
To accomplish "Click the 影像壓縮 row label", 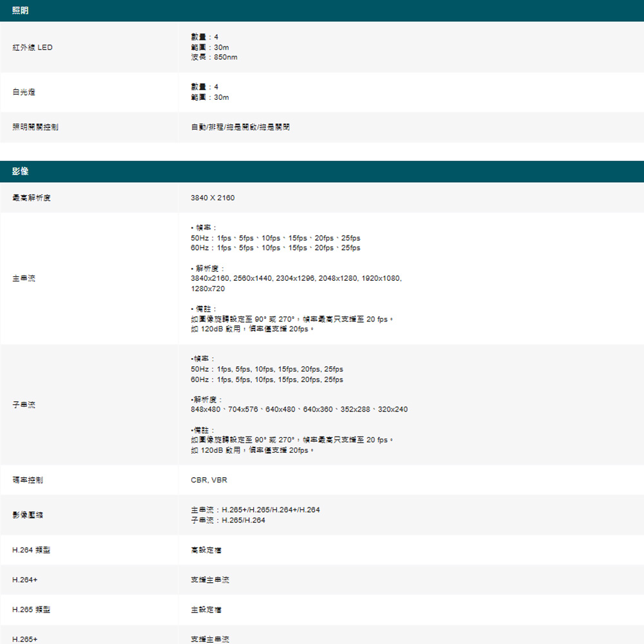I will [x=28, y=515].
